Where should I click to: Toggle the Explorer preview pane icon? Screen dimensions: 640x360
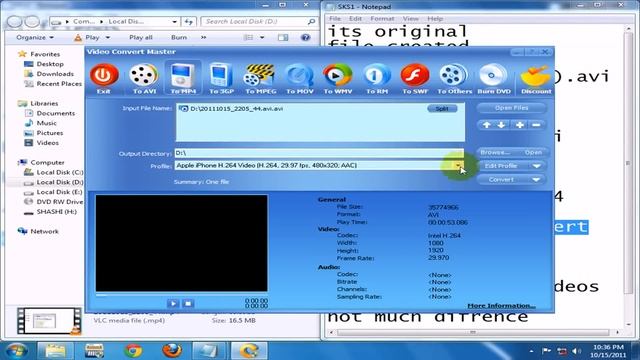click(x=283, y=38)
